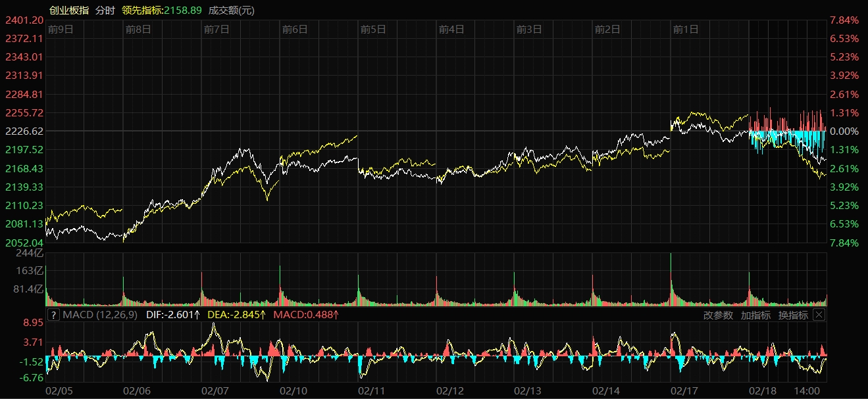Click 换指标 to switch indicator
The width and height of the screenshot is (868, 399).
pyautogui.click(x=793, y=315)
